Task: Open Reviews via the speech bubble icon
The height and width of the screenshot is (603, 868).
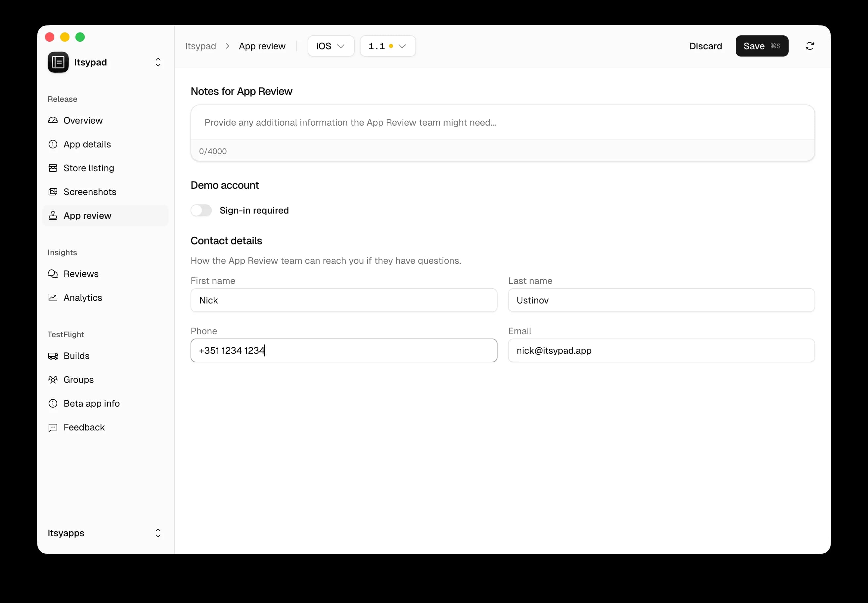Action: [x=53, y=274]
